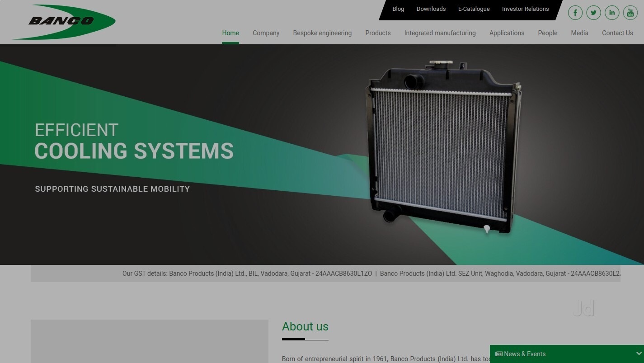Select Integrated manufacturing in navigation

pos(440,33)
